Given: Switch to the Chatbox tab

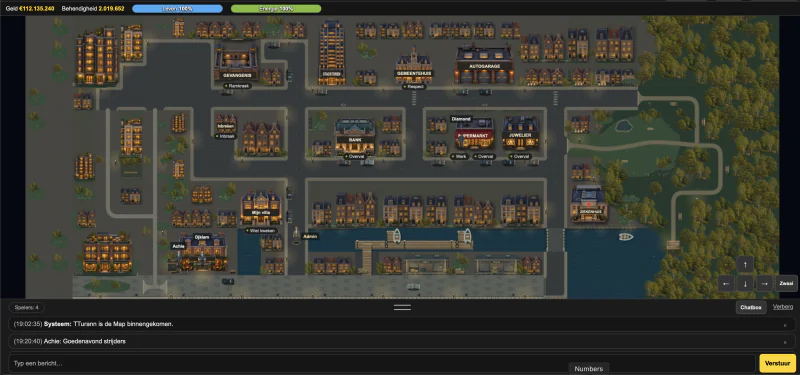Looking at the screenshot, I should click(x=751, y=307).
